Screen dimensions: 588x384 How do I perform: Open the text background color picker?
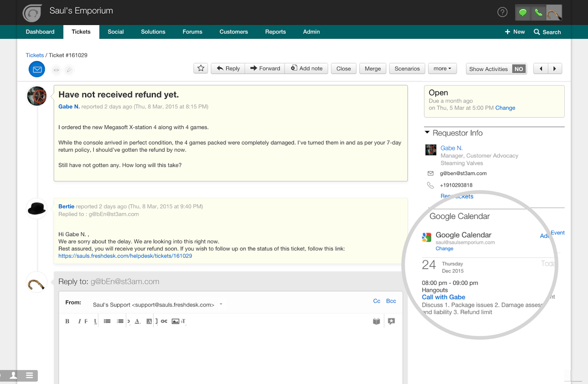(149, 321)
